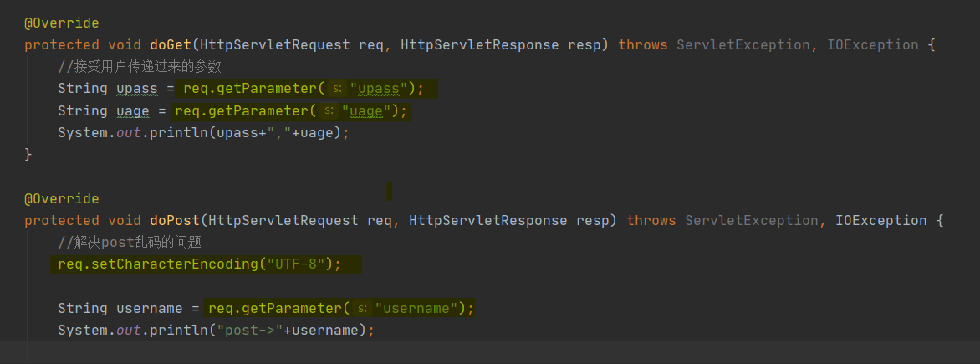The width and height of the screenshot is (980, 364).
Task: Click the doPost method name
Action: [x=175, y=221]
